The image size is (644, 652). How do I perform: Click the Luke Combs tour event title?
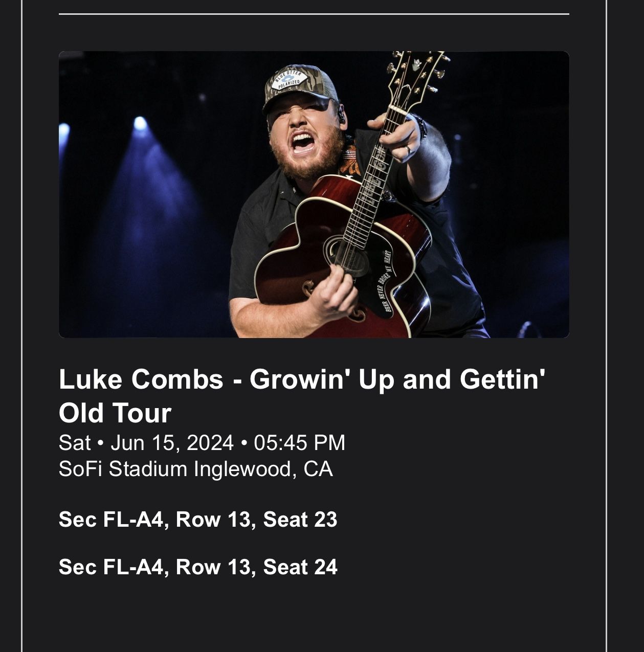click(302, 380)
